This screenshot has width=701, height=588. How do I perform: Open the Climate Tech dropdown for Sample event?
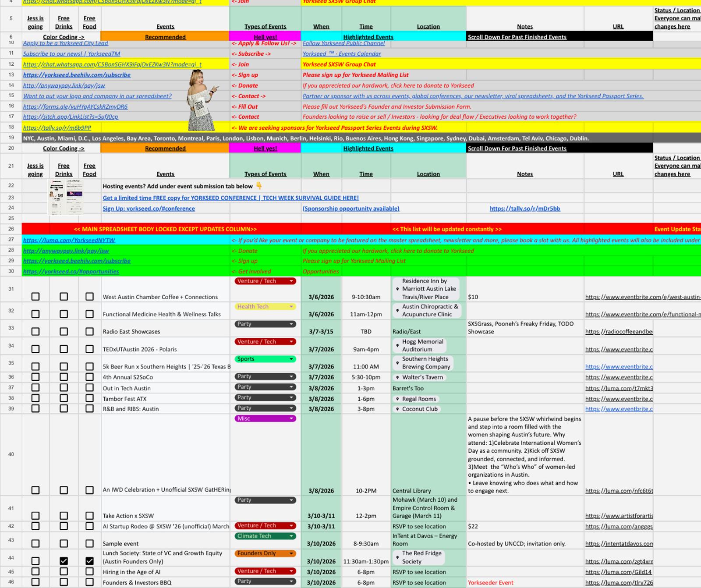pos(291,536)
